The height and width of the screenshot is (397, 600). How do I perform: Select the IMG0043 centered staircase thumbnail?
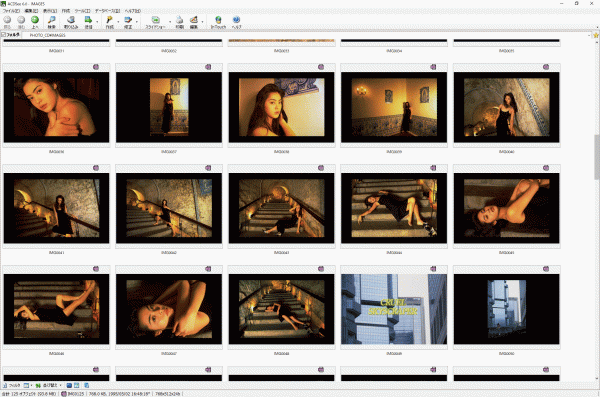pos(281,208)
